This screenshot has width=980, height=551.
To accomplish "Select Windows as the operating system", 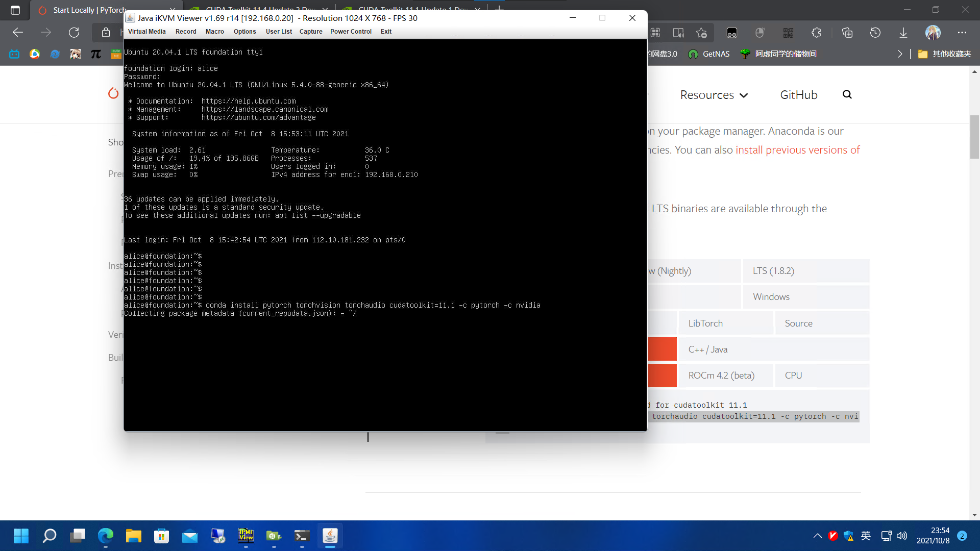I will [771, 296].
